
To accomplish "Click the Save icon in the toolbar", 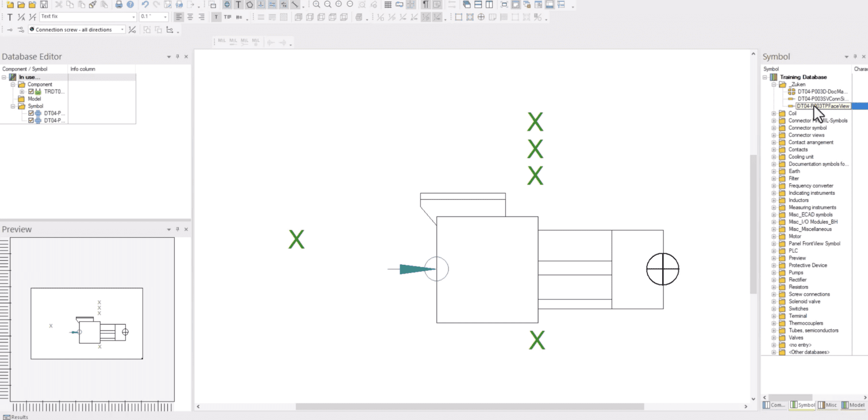I will pos(44,5).
